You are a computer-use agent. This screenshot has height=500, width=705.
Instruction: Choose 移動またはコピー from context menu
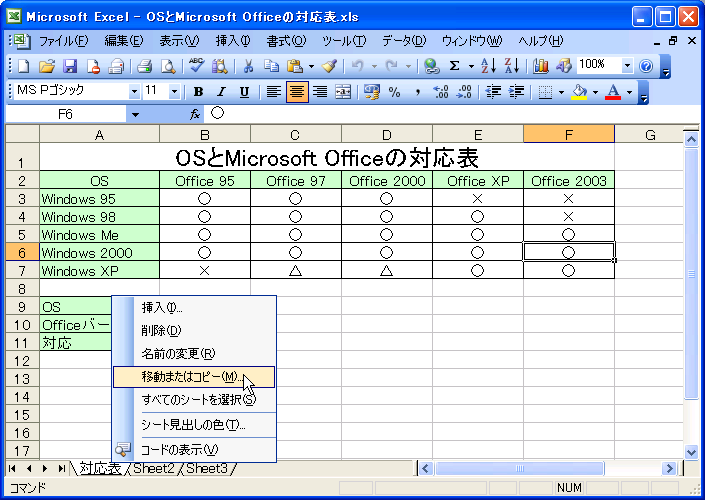coord(194,377)
